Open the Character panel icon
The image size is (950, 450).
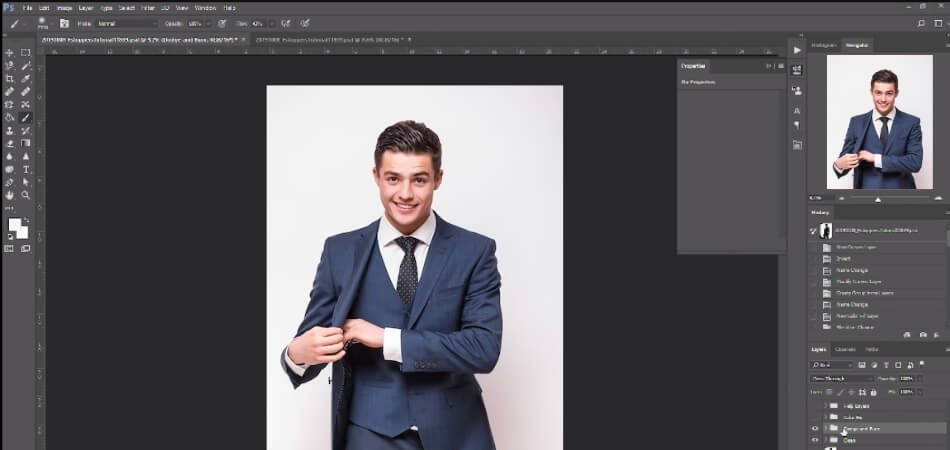[x=797, y=111]
